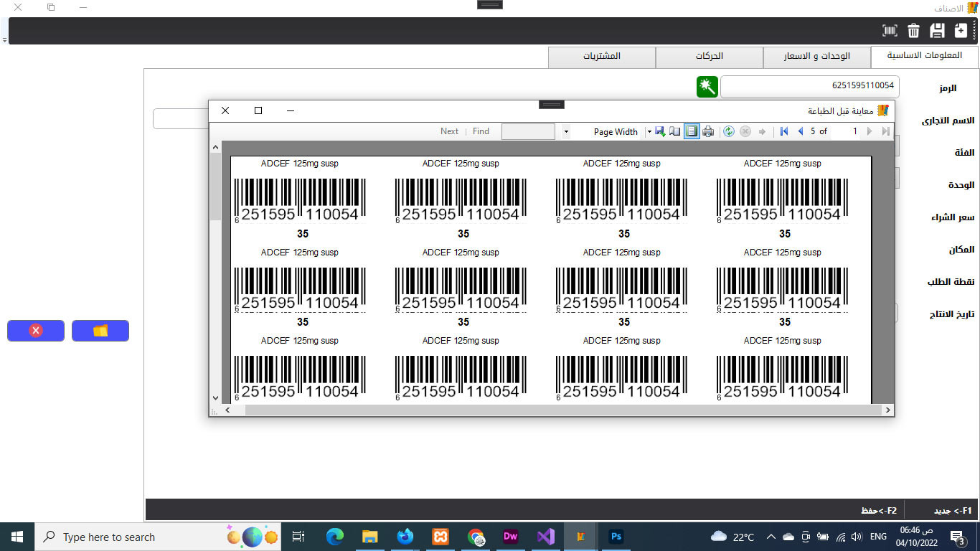Open Visual Studio from the taskbar
Viewport: 980px width, 551px height.
coord(546,537)
